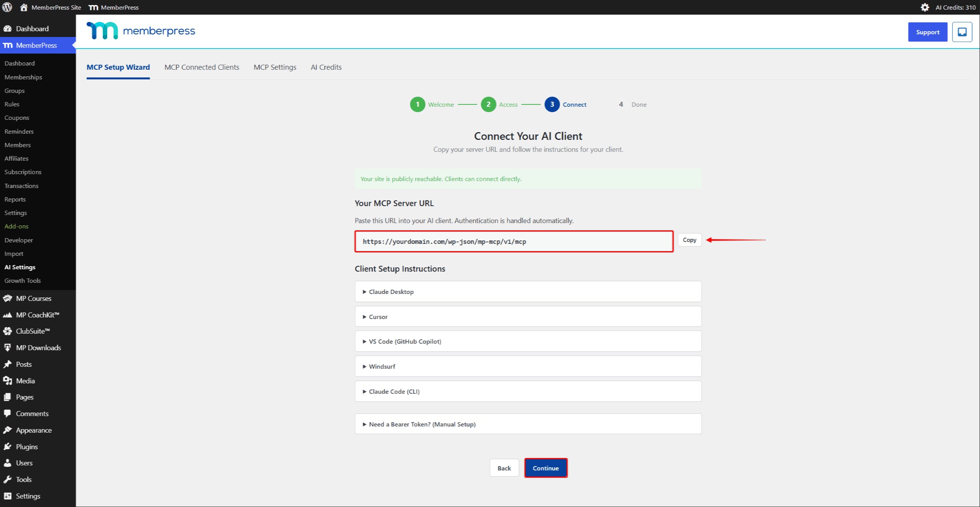Open Rules submenu item
Screen dimensions: 980x507
(12, 104)
